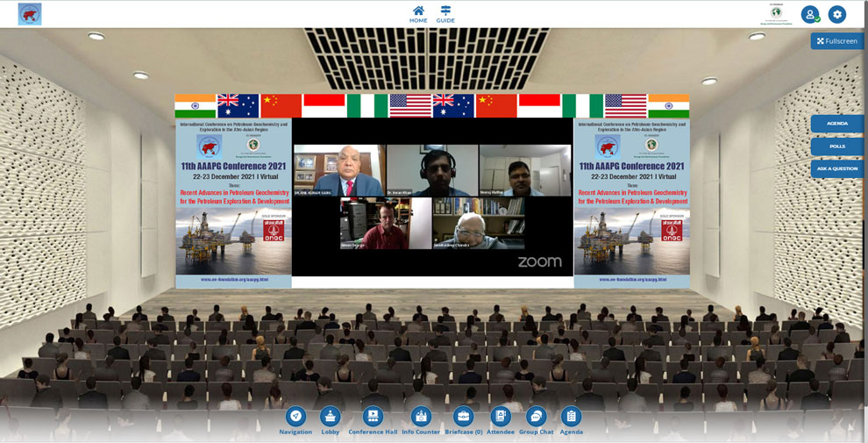
Task: Go to the HOME icon
Action: click(418, 14)
